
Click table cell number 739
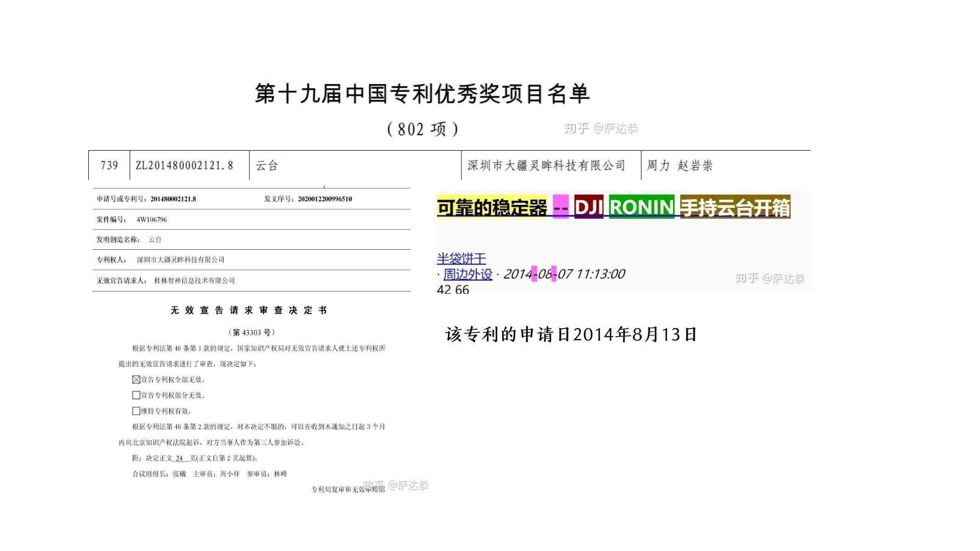[x=109, y=165]
